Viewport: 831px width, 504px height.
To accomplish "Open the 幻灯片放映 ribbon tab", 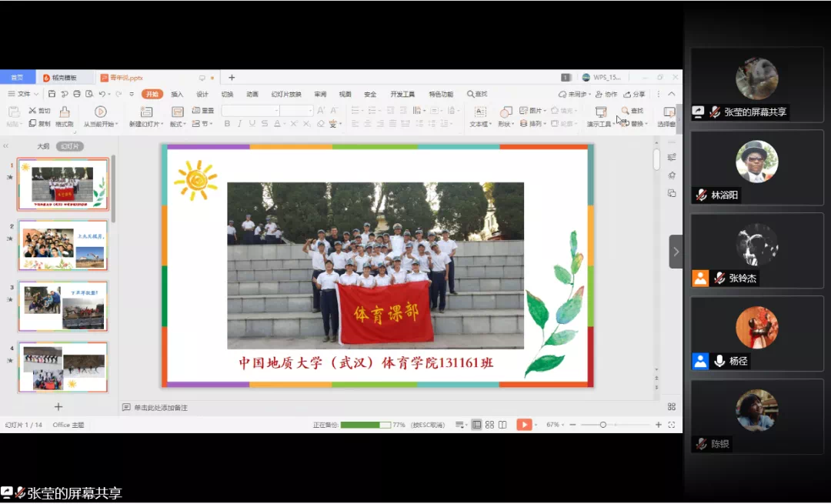I will tap(285, 94).
